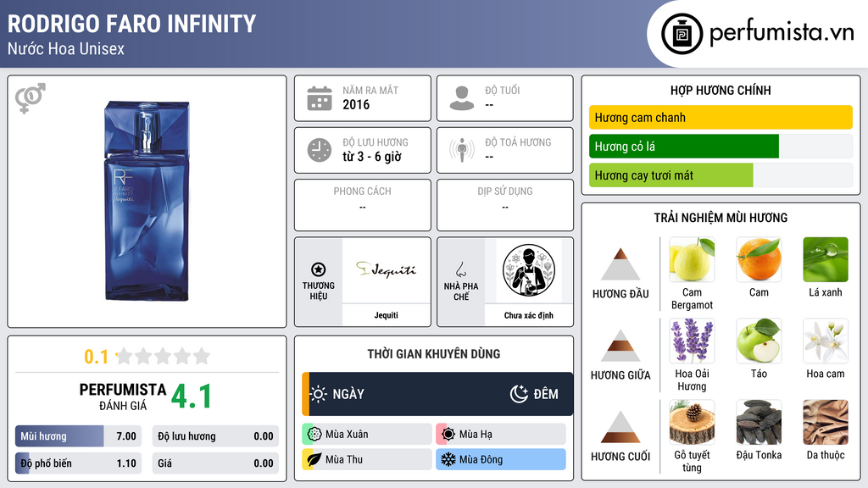Select the Hoa cam blossom note
The width and height of the screenshot is (868, 488).
tap(826, 341)
